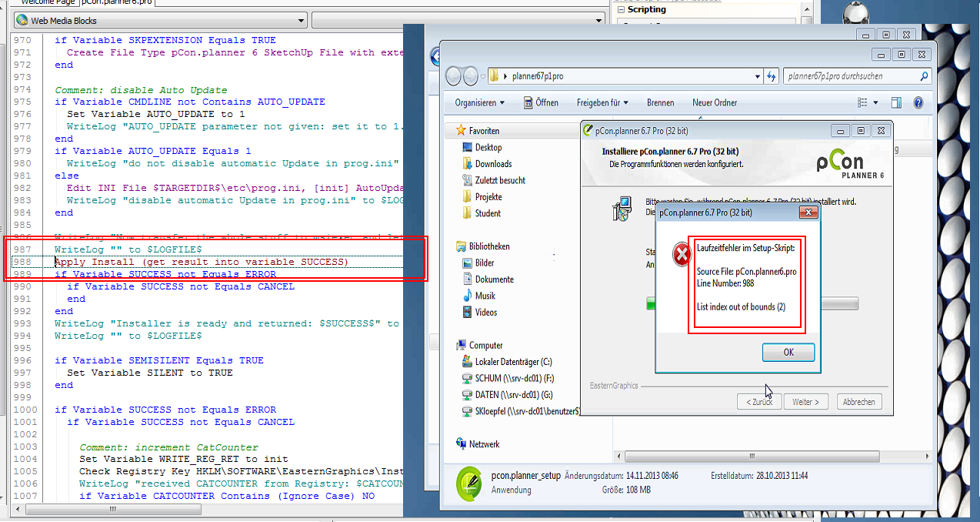The width and height of the screenshot is (980, 522).
Task: Click code line "Comment: disable Auto Update"
Action: (x=141, y=89)
